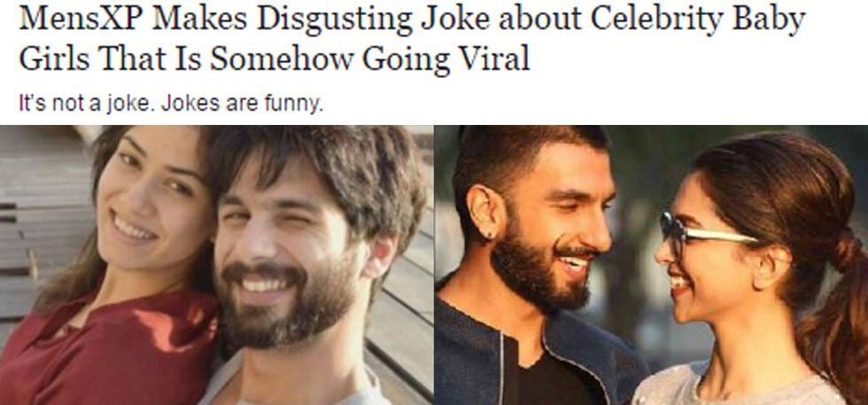Open the MensXP Disgusting Joke article headline

point(411,38)
